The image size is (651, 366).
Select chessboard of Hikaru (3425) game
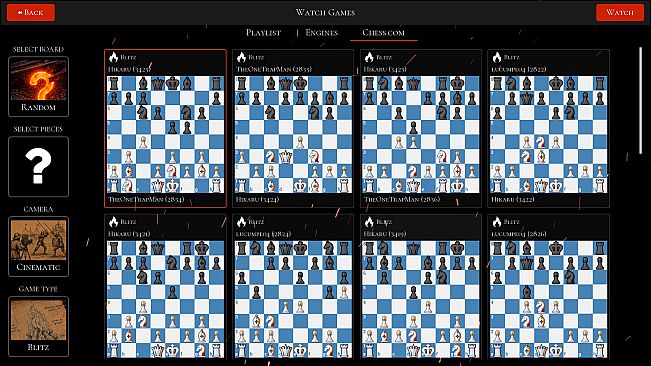coord(165,134)
